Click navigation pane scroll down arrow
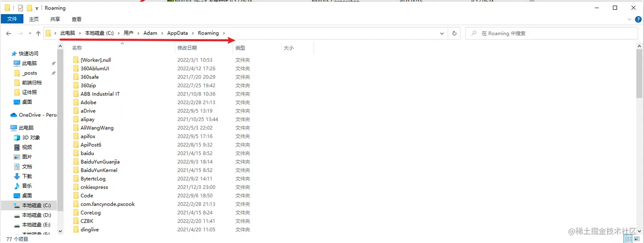The height and width of the screenshot is (243, 644). pos(60,231)
